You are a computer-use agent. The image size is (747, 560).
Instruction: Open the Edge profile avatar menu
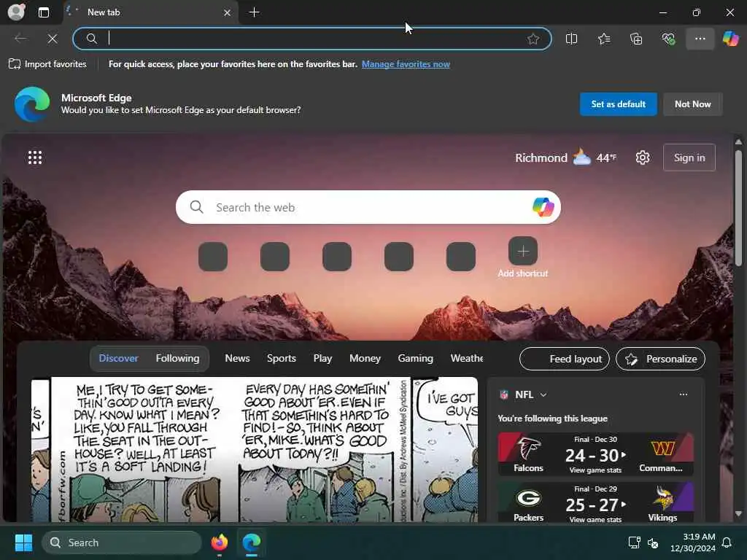point(16,12)
